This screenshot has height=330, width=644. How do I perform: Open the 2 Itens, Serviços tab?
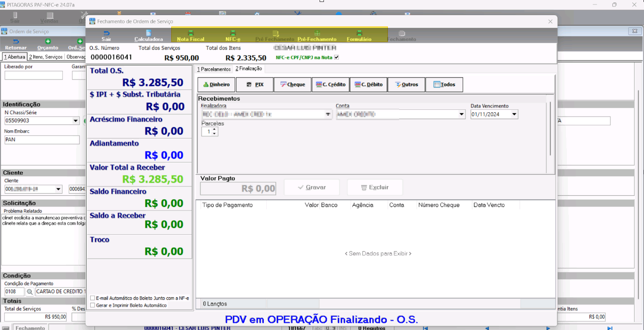coord(46,57)
